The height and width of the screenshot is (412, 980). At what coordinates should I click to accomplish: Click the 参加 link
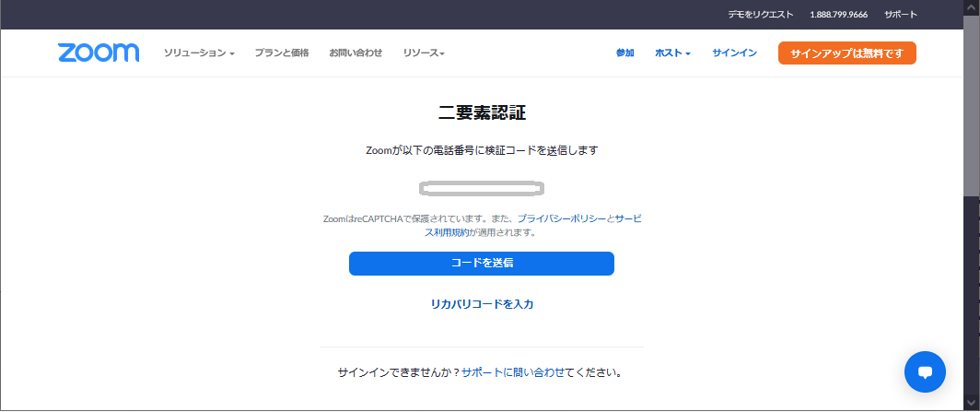(x=625, y=53)
